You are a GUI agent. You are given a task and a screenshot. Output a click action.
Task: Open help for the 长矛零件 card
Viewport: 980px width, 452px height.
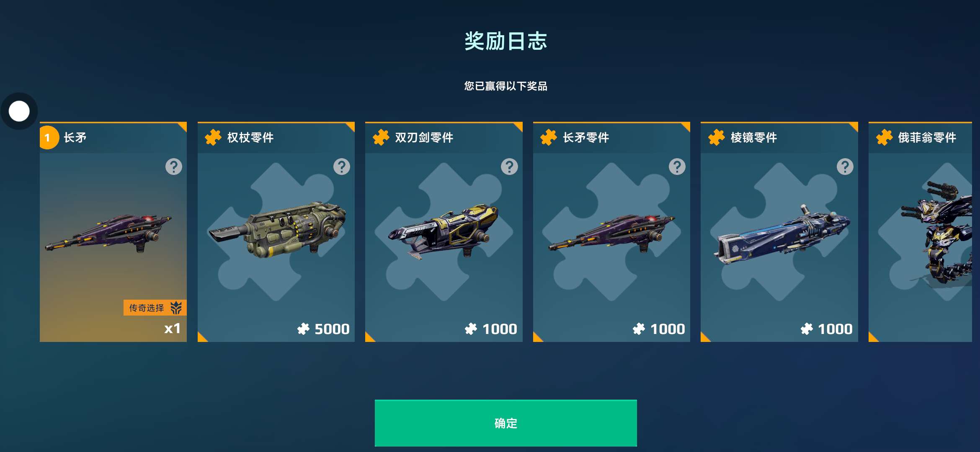coord(677,167)
